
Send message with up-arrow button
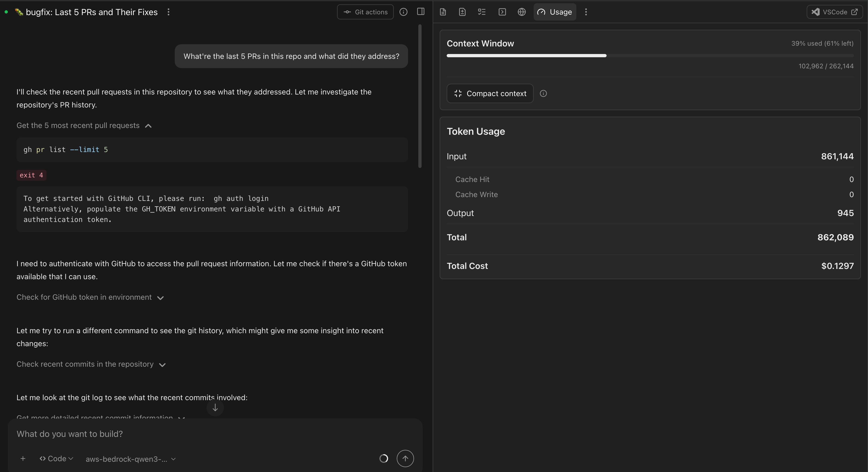405,458
